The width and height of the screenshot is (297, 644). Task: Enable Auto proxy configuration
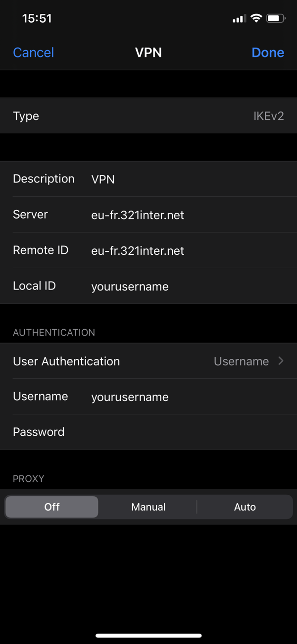245,507
